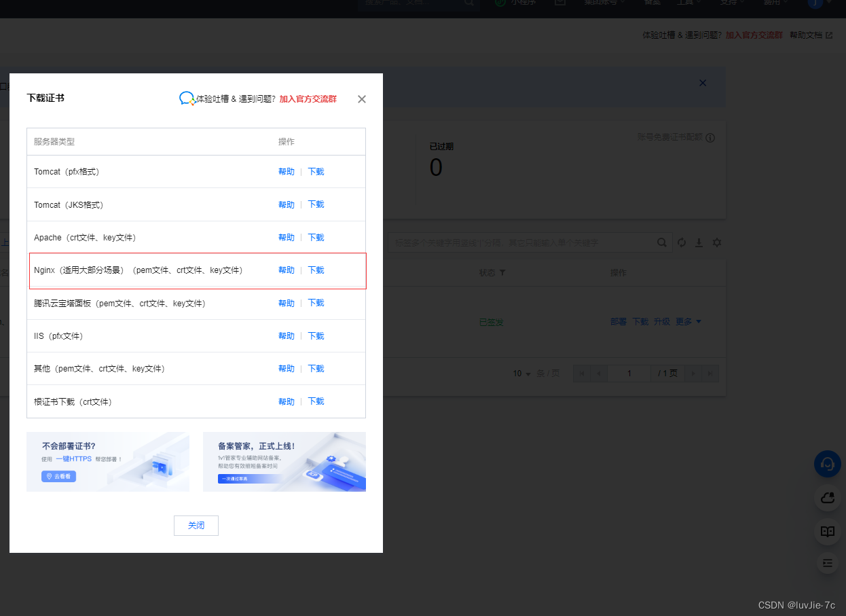This screenshot has width=846, height=616.
Task: Download the 腾讯云宝塔面板 certificate
Action: pos(316,303)
